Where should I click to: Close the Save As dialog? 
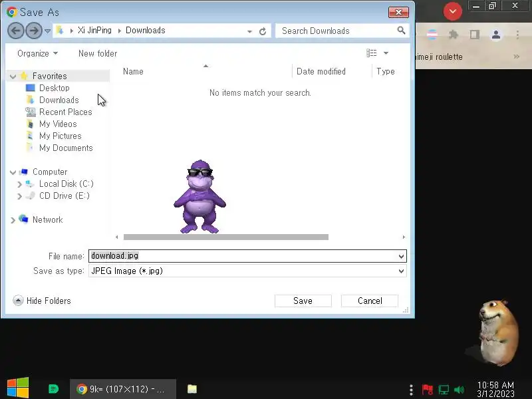[398, 13]
